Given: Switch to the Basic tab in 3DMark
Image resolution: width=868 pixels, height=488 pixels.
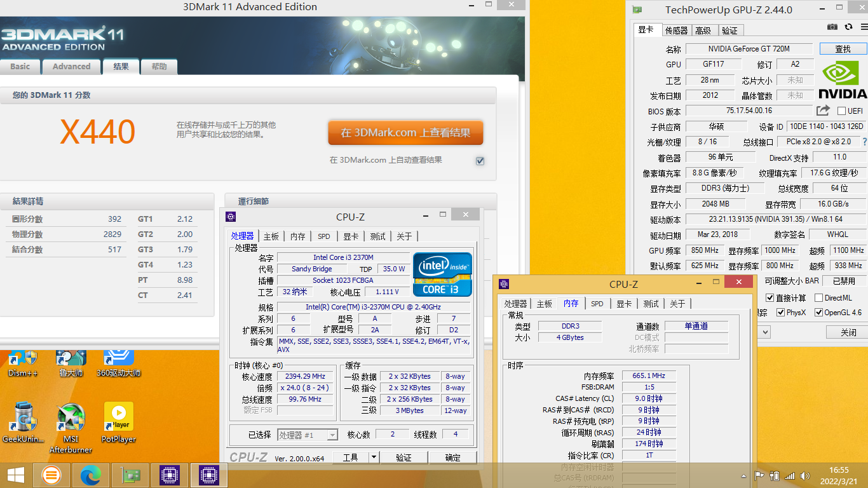Looking at the screenshot, I should tap(20, 66).
